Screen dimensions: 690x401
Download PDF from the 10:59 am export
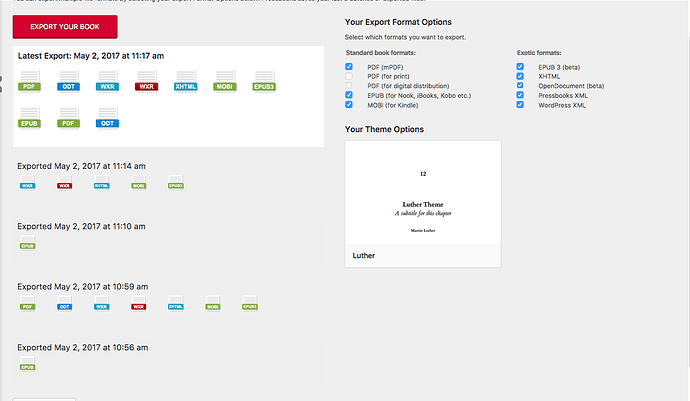point(27,303)
